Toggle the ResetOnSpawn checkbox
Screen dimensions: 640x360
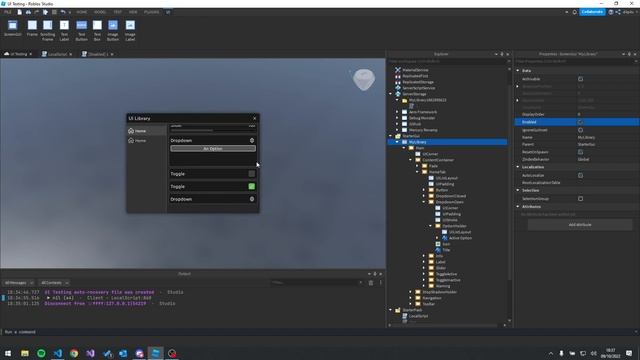click(580, 152)
